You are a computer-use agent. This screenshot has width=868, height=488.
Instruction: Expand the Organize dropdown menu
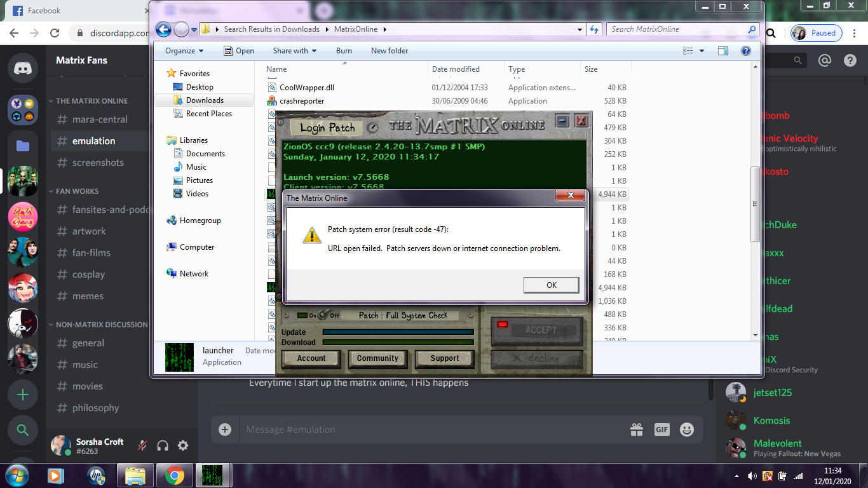click(x=184, y=51)
